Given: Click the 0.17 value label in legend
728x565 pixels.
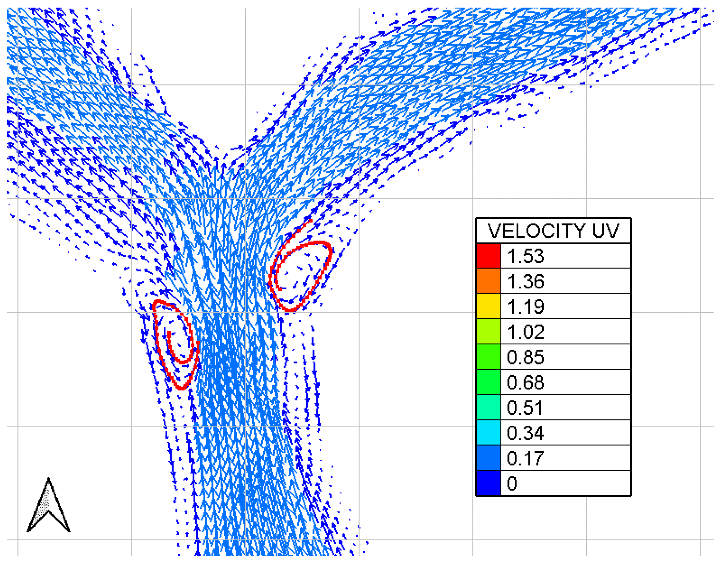Looking at the screenshot, I should [x=526, y=459].
